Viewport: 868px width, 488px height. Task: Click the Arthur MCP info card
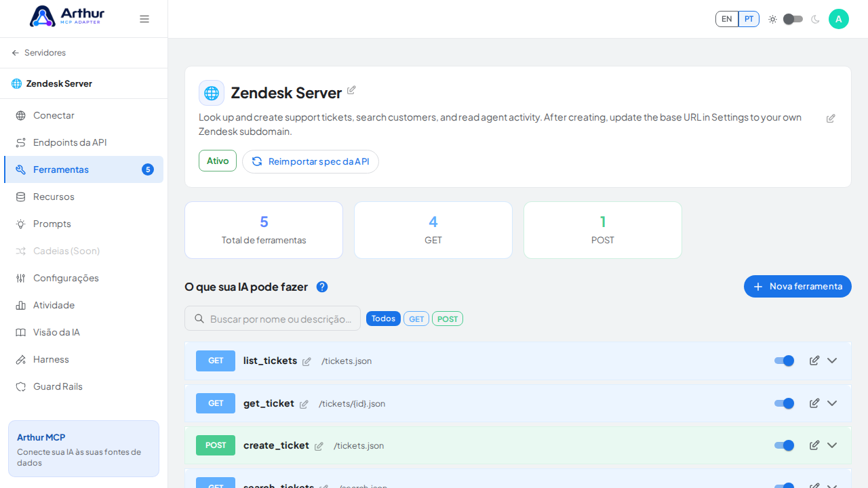point(83,449)
